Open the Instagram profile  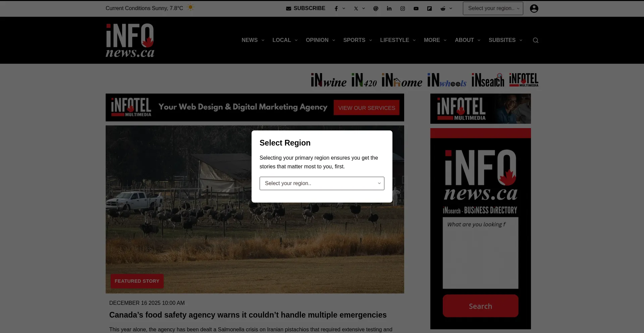402,8
